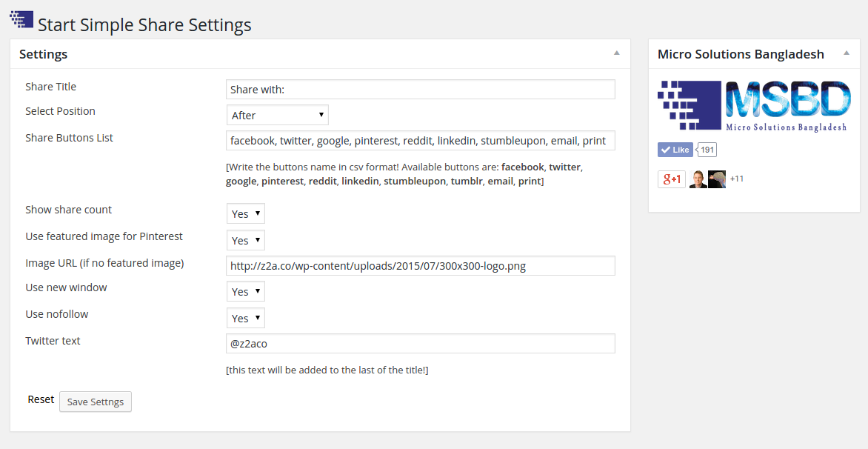Click the Facebook like count 191
This screenshot has height=449, width=868.
tap(707, 150)
